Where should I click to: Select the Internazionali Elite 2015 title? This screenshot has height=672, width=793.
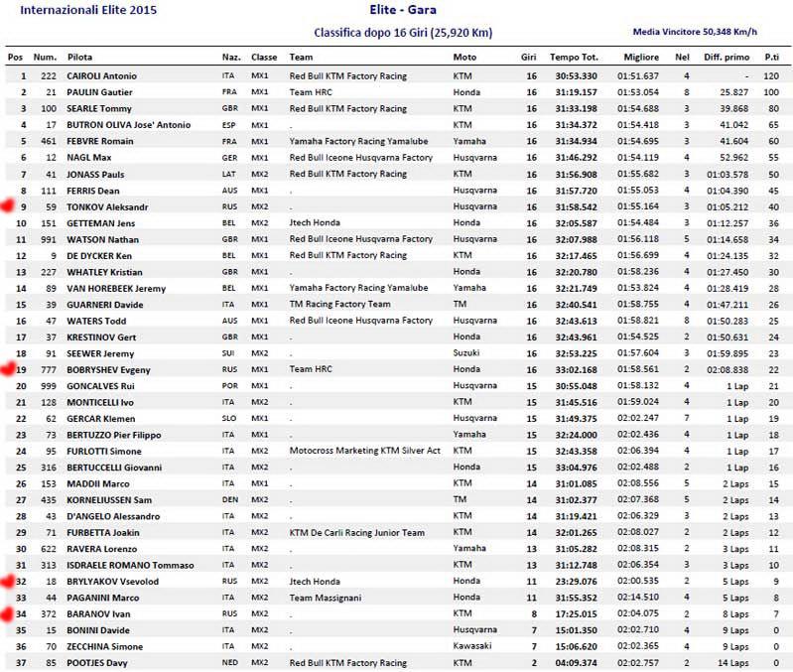click(88, 10)
